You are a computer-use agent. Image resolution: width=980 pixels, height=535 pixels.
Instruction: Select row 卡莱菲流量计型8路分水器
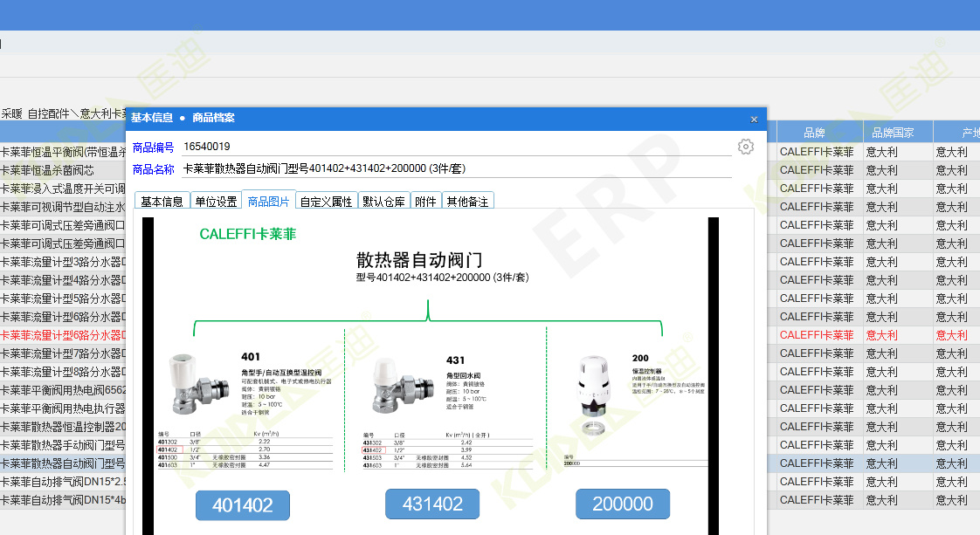(x=63, y=372)
